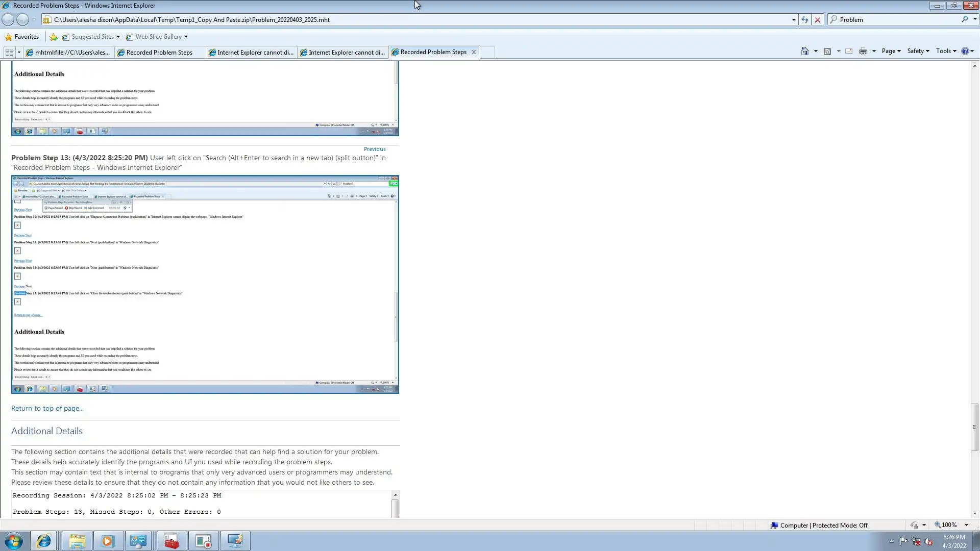
Task: Switch to the mhtml:file tab
Action: (68, 52)
